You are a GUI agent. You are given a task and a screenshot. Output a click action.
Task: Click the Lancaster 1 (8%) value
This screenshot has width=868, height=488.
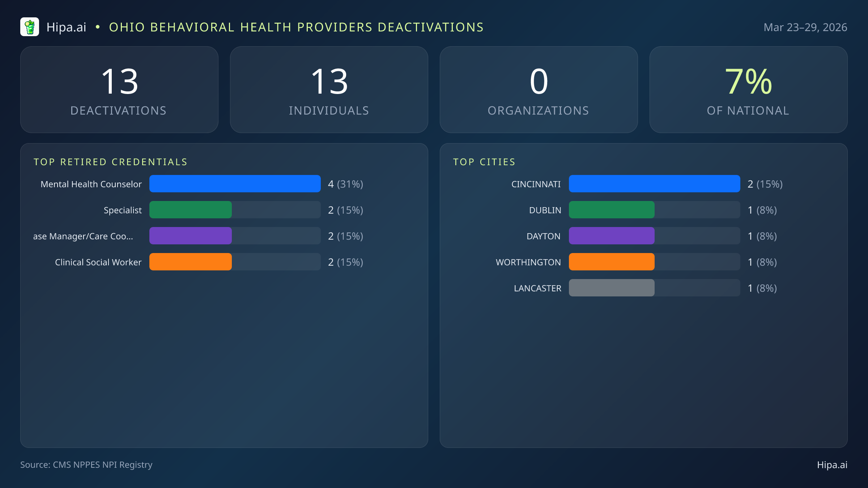tap(762, 288)
